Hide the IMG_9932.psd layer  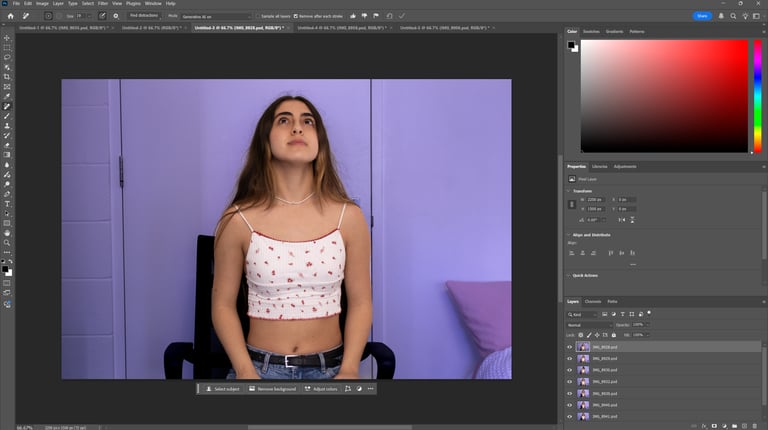click(570, 382)
